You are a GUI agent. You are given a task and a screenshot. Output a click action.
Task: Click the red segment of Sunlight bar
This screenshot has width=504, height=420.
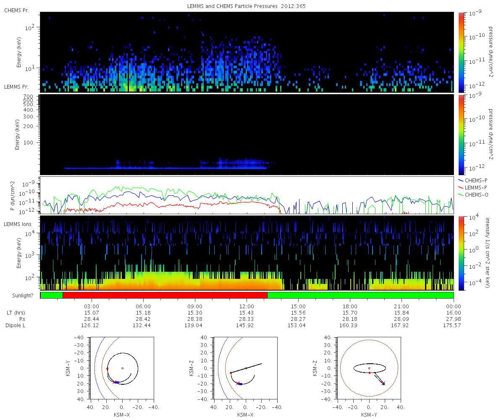[x=165, y=295]
